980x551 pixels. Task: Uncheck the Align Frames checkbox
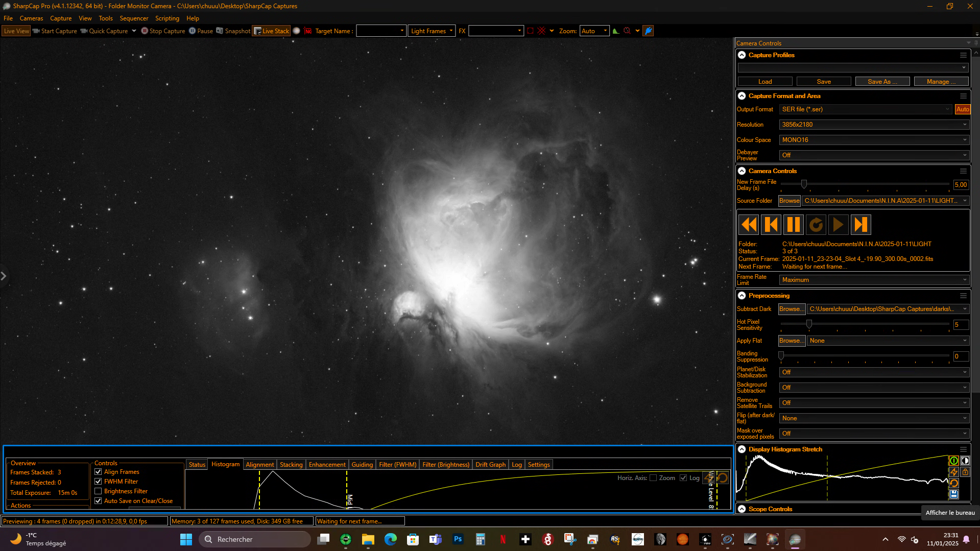98,472
